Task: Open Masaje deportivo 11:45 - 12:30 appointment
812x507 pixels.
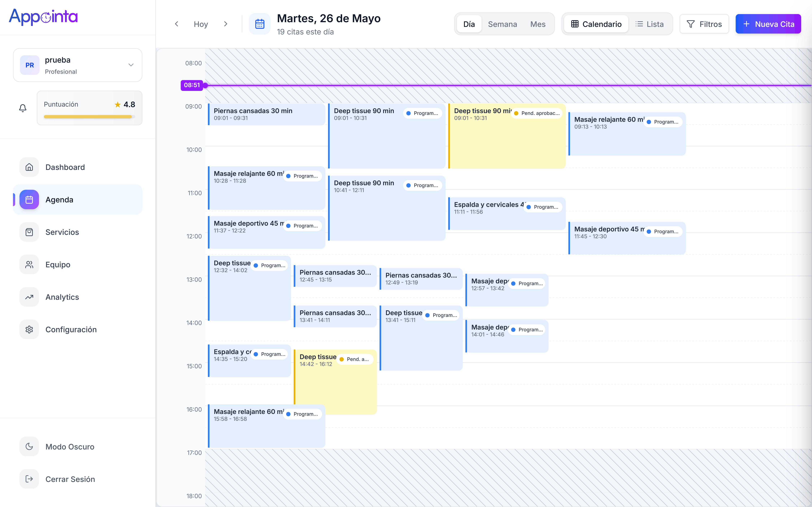Action: pyautogui.click(x=627, y=238)
